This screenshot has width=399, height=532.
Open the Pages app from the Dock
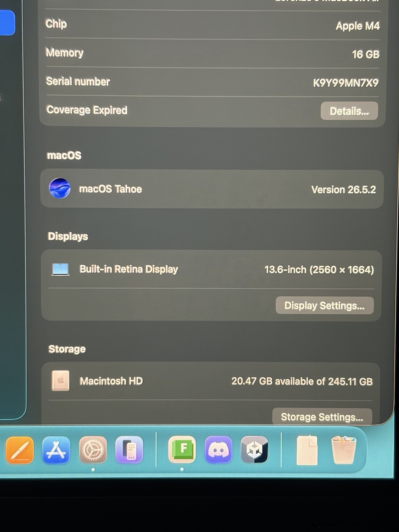[x=20, y=450]
